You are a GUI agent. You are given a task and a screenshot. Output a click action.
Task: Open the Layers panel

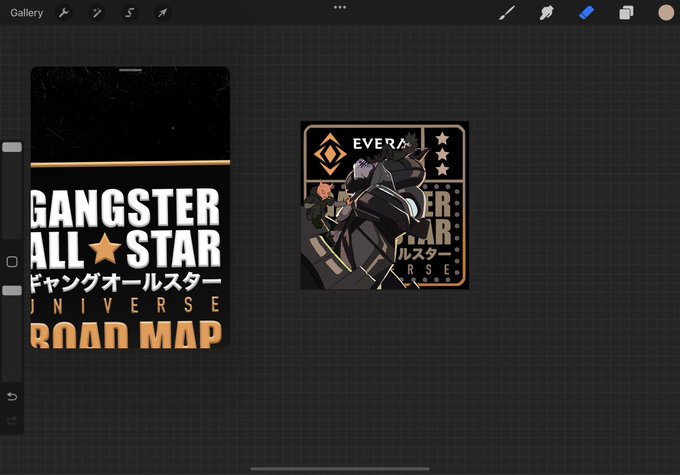pyautogui.click(x=626, y=13)
